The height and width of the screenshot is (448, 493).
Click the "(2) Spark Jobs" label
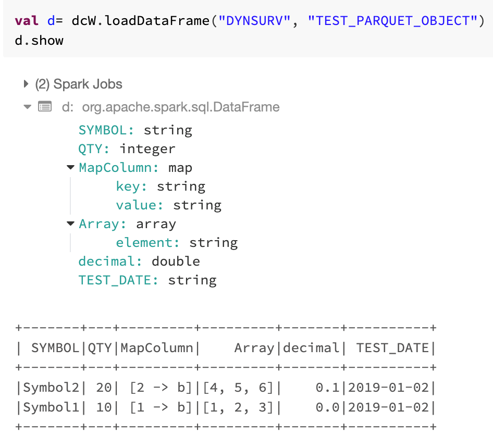click(79, 84)
